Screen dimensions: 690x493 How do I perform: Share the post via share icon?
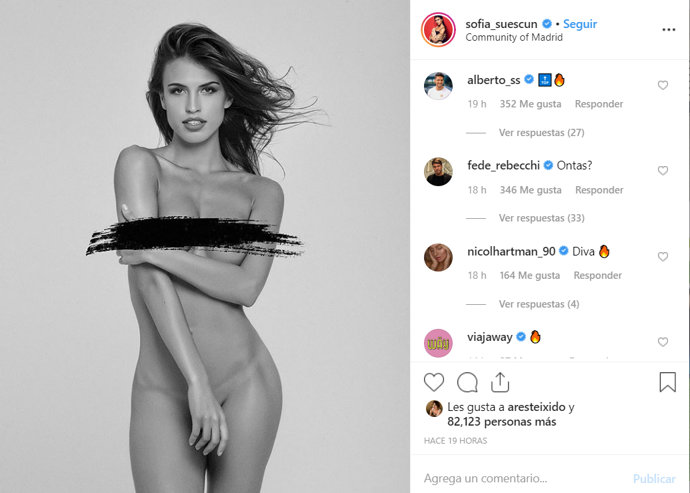[x=500, y=382]
